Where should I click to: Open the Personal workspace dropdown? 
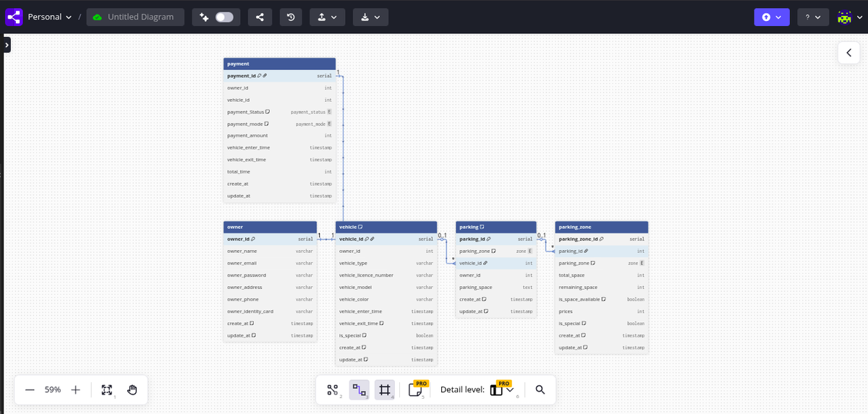(x=49, y=17)
